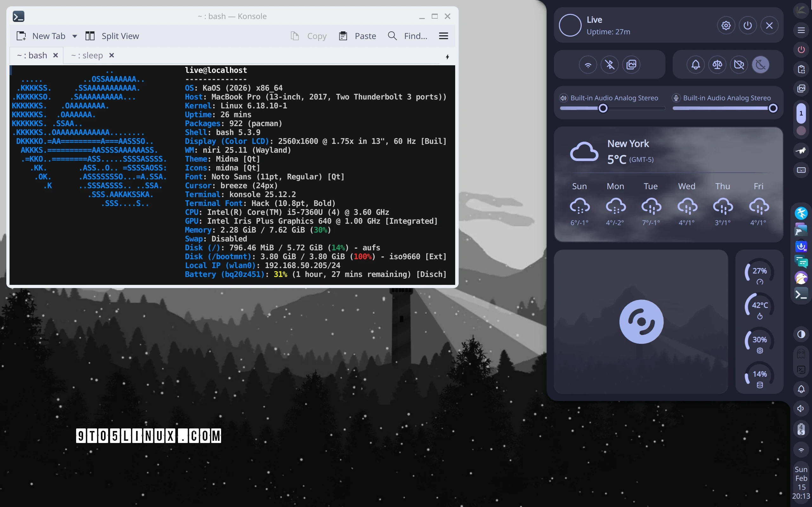The image size is (812, 507).
Task: Open Quick Settings configuration gear
Action: coord(726,25)
